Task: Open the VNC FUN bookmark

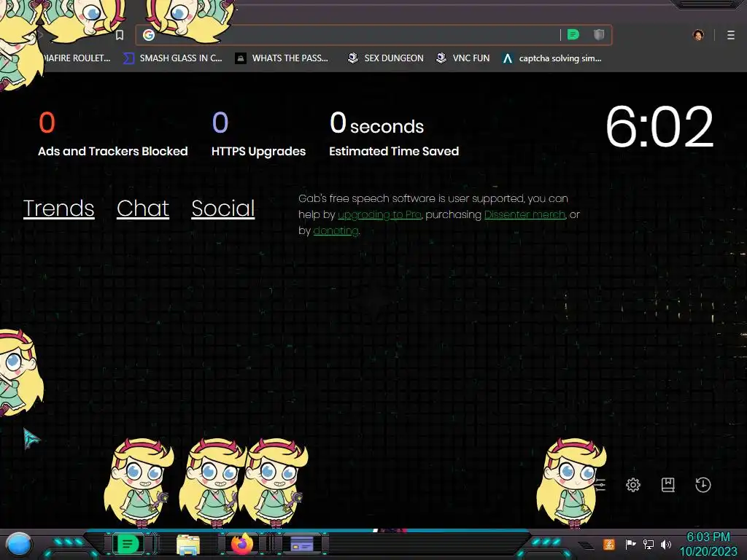Action: point(463,58)
